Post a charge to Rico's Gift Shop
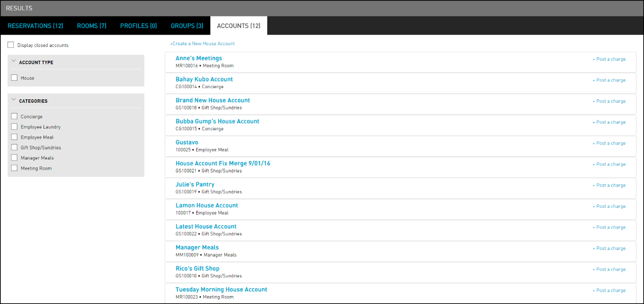644x304 pixels. (x=609, y=269)
